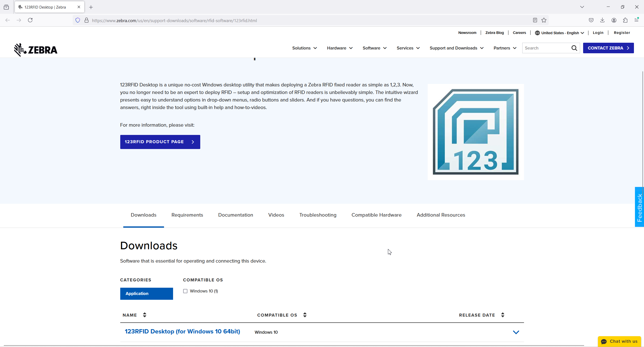Screen dimensions: 644x347
Task: Reload the page with the refresh icon
Action: [x=30, y=20]
